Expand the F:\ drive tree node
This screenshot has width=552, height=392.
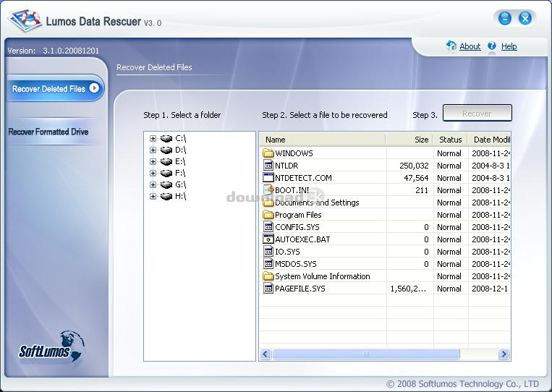click(153, 173)
